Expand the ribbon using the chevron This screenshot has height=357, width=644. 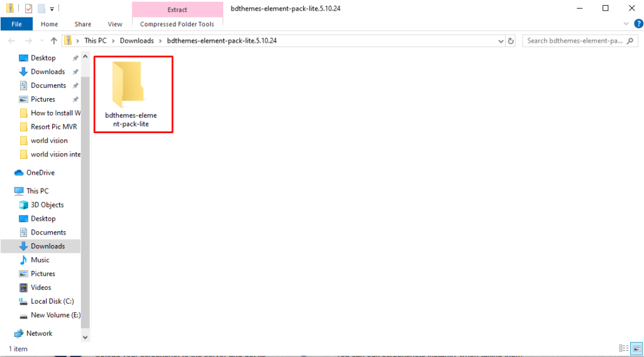(626, 24)
